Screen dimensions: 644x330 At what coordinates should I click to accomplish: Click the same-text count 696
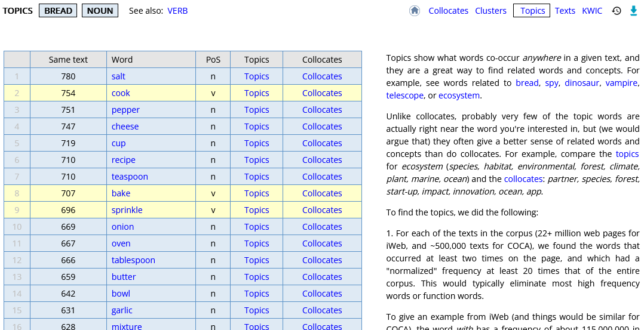point(68,210)
